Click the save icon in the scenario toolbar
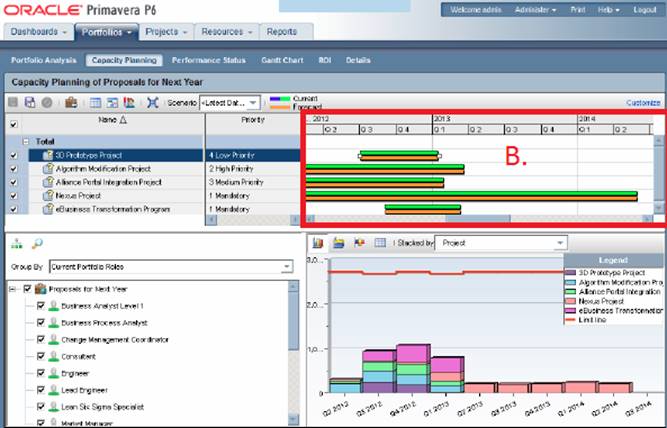The height and width of the screenshot is (428, 667). click(x=30, y=102)
